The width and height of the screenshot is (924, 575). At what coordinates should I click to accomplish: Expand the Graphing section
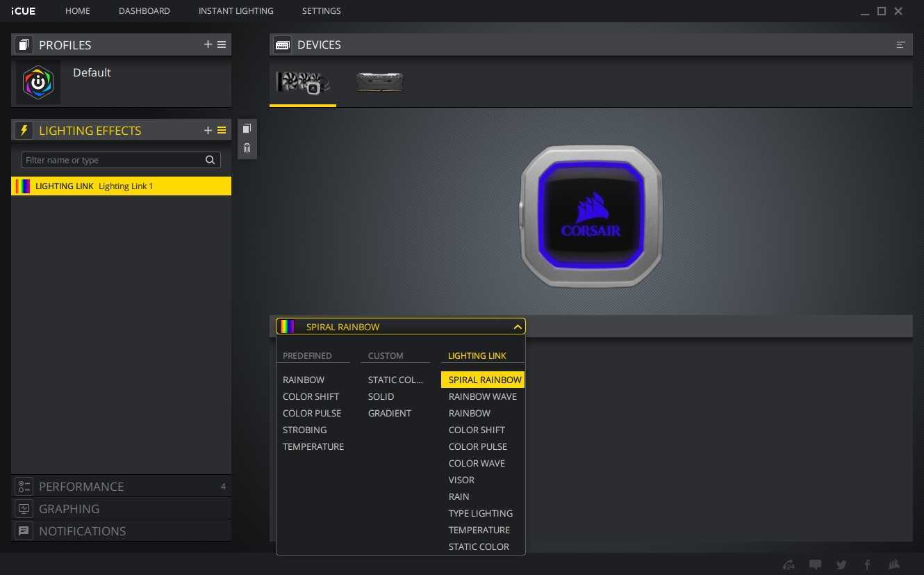click(x=69, y=509)
